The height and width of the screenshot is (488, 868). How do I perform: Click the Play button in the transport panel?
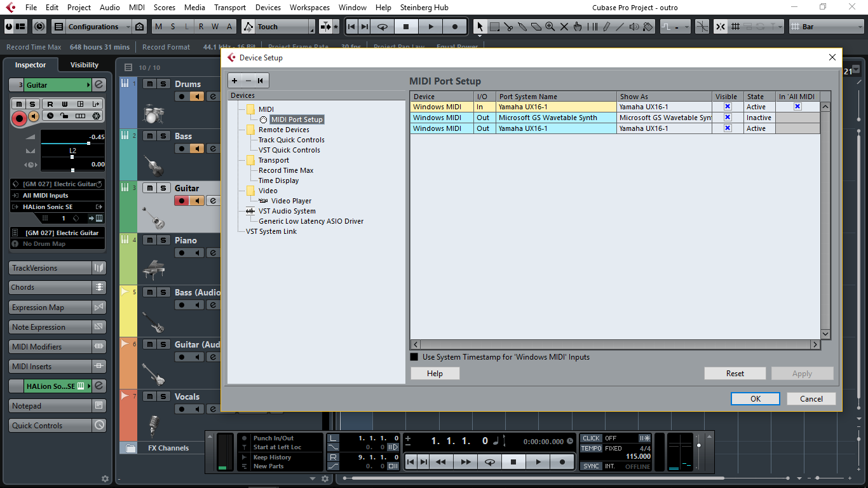click(538, 462)
